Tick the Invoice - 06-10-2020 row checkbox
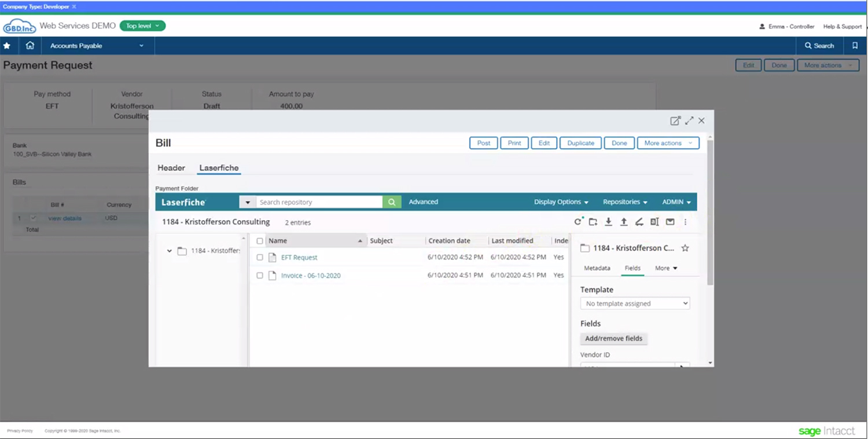 [x=260, y=276]
